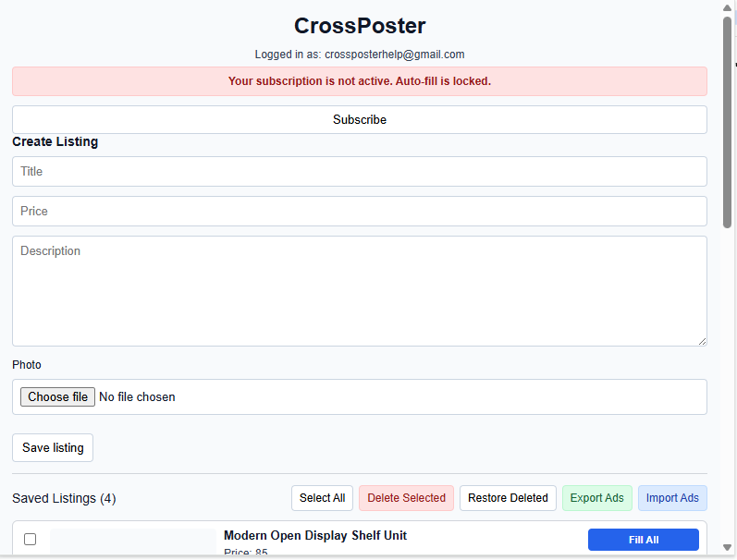Click the Create Listing heading
This screenshot has width=737, height=560.
click(55, 142)
